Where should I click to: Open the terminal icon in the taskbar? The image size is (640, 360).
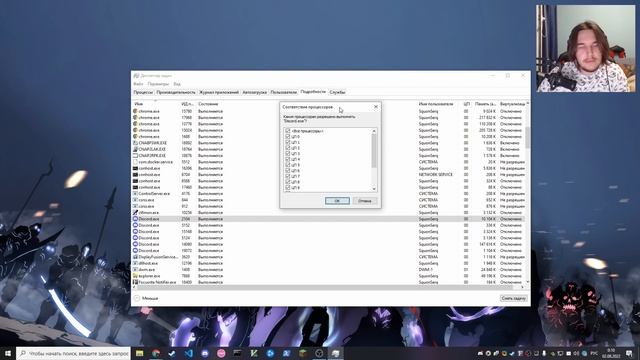coord(238,353)
